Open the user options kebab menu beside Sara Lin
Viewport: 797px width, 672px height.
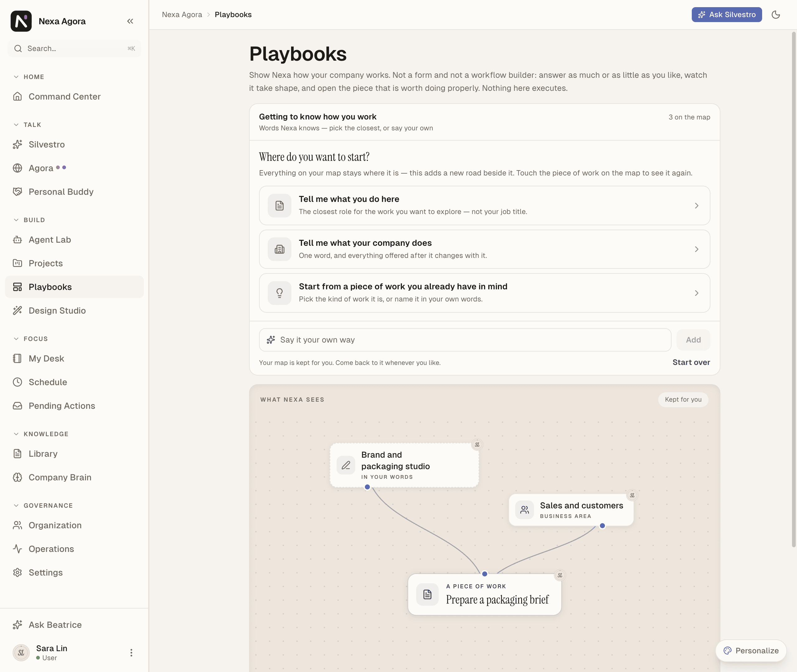(x=131, y=653)
